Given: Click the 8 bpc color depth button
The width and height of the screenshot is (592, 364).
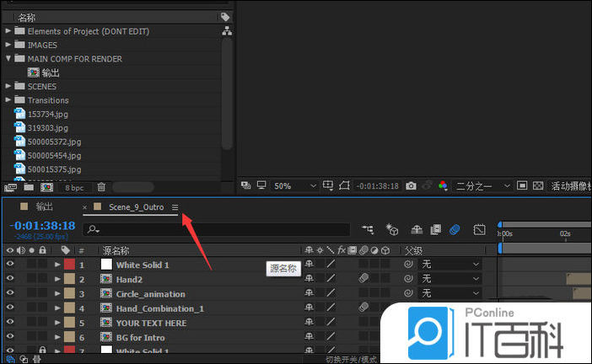Looking at the screenshot, I should pos(74,187).
